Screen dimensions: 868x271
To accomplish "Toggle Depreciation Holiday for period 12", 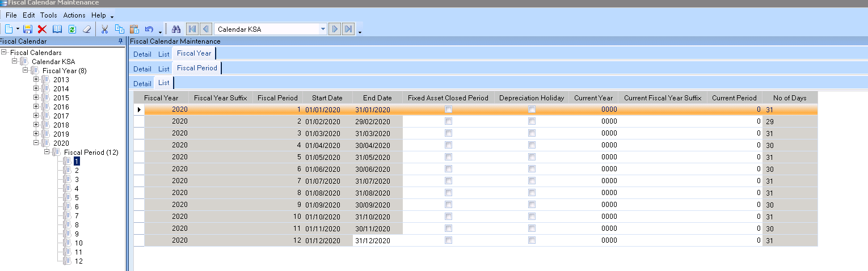I will [x=532, y=240].
